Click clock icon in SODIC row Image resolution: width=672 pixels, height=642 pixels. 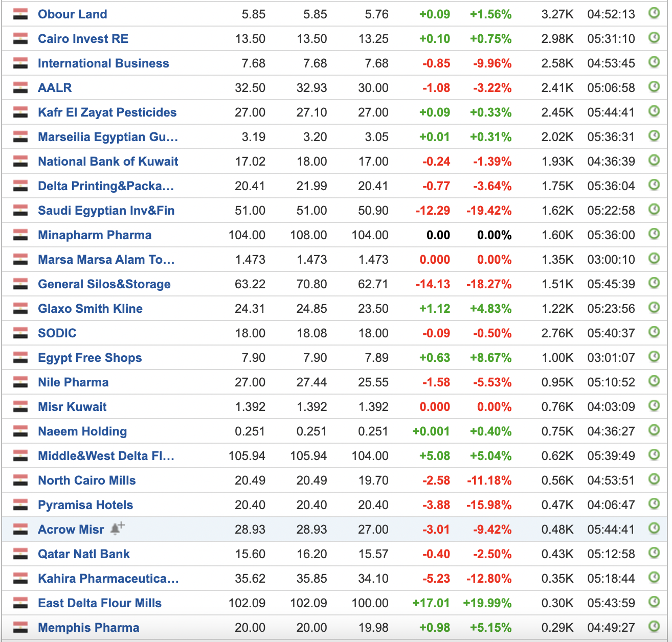654,332
